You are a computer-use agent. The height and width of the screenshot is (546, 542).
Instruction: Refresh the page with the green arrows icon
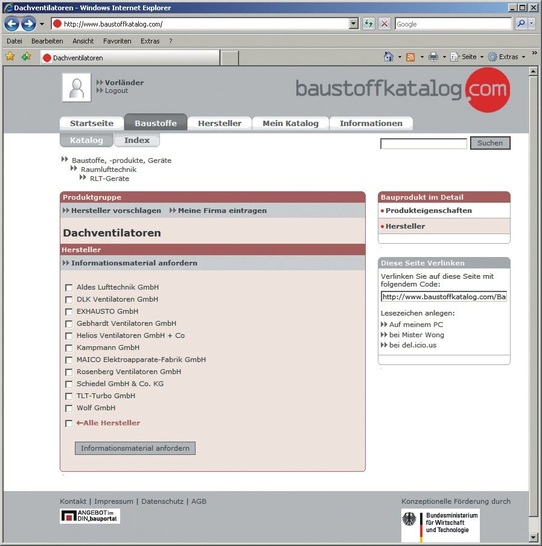pos(369,24)
